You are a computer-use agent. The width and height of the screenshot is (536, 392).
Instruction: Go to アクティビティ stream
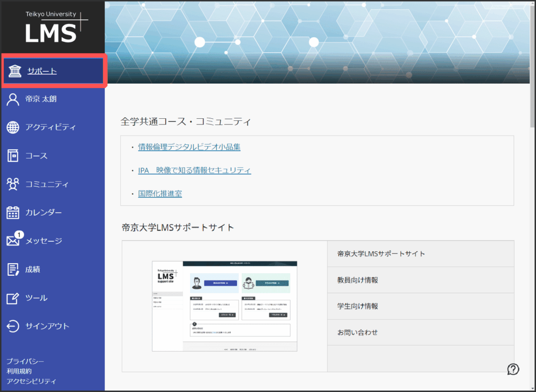51,128
